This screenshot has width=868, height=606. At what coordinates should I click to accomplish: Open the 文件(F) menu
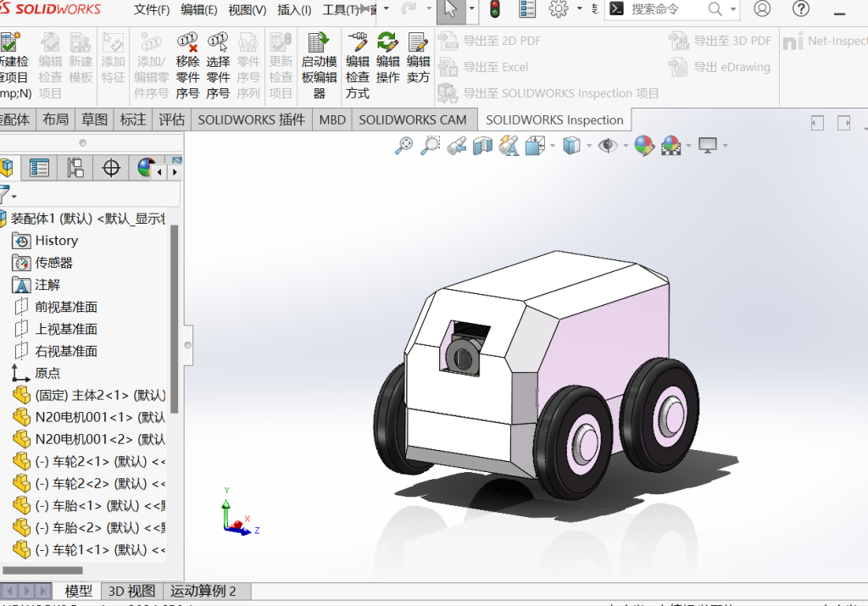click(152, 10)
